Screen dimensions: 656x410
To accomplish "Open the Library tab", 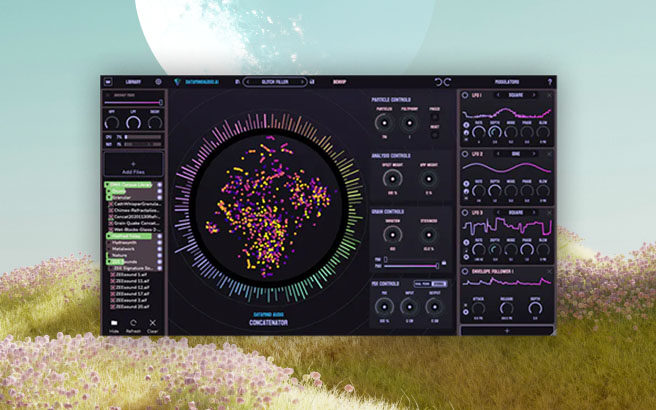I will (133, 82).
